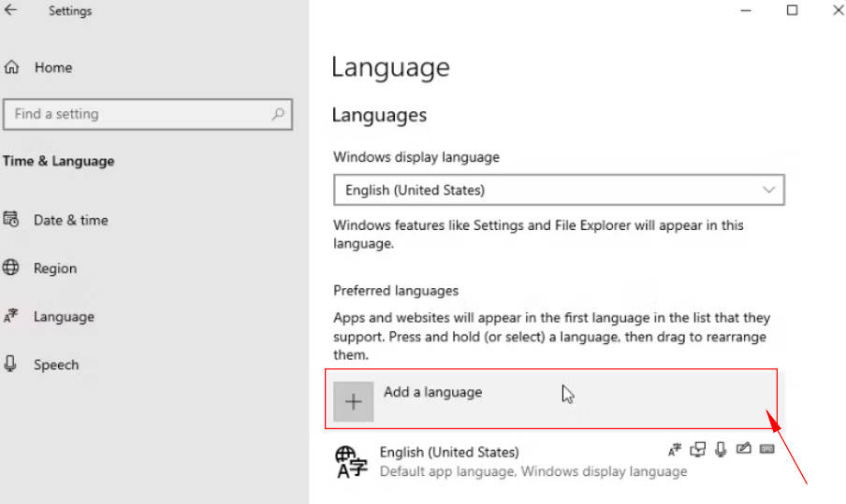Select English (United States) in preferred languages
Viewport: 846px width, 504px height.
point(449,453)
